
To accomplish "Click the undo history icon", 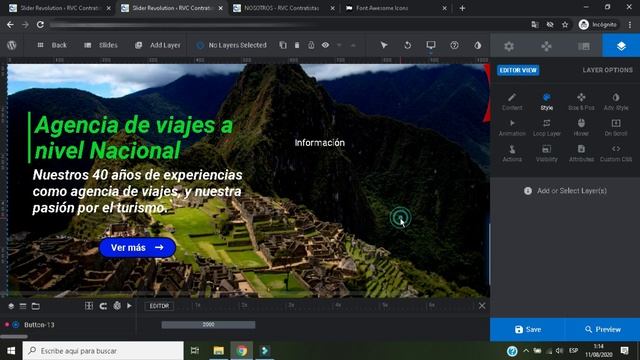I will coord(407,45).
